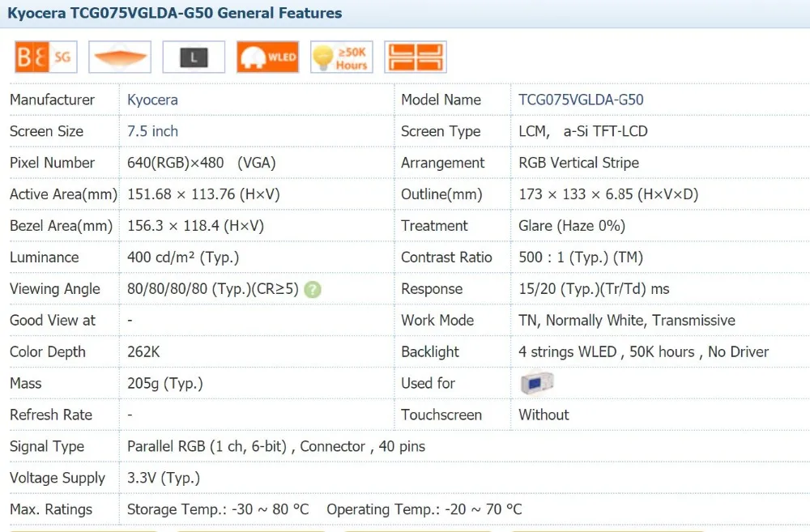The height and width of the screenshot is (532, 810).
Task: Click the '156.3 × 118.4 (H×V)' bezel area value
Action: point(196,226)
